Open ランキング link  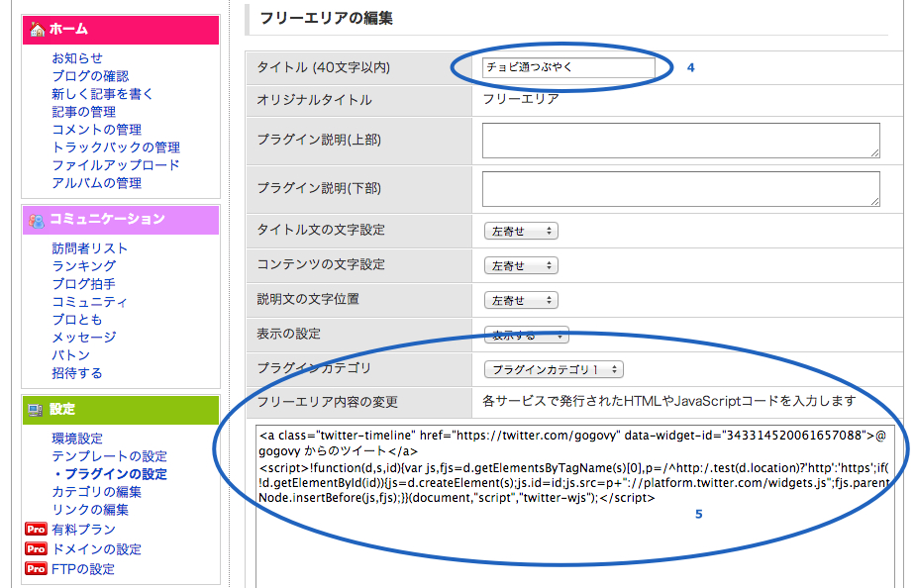(83, 265)
